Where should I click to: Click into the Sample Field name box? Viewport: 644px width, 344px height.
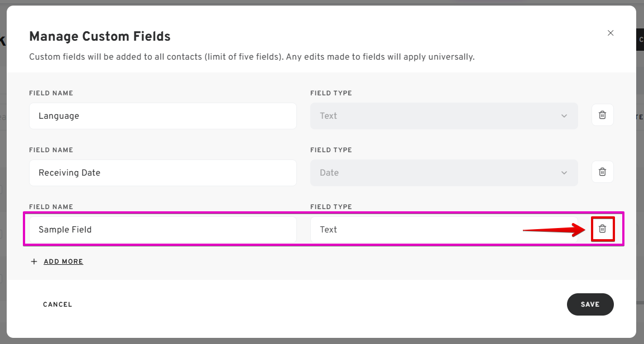coord(162,230)
